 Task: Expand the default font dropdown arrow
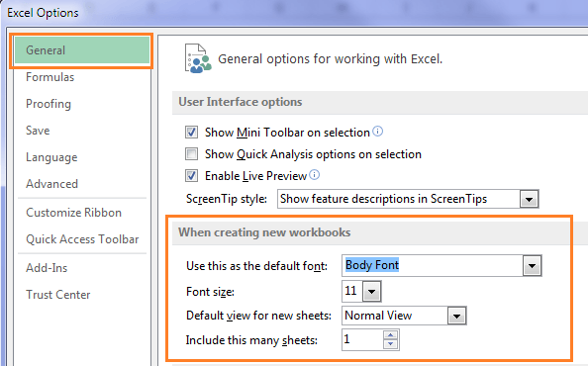coord(532,266)
